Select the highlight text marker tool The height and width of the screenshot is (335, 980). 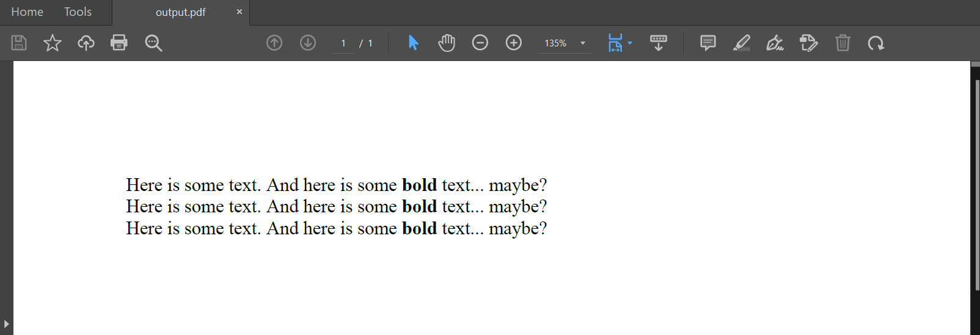tap(741, 43)
